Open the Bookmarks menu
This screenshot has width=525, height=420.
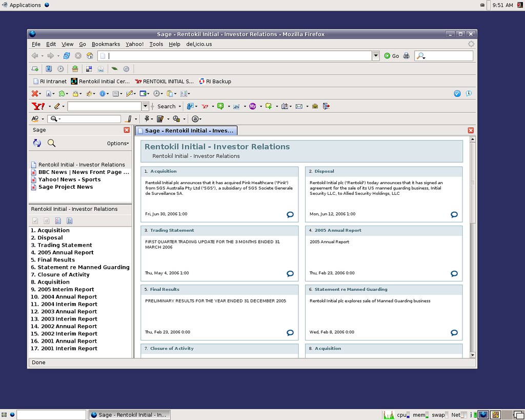(106, 44)
